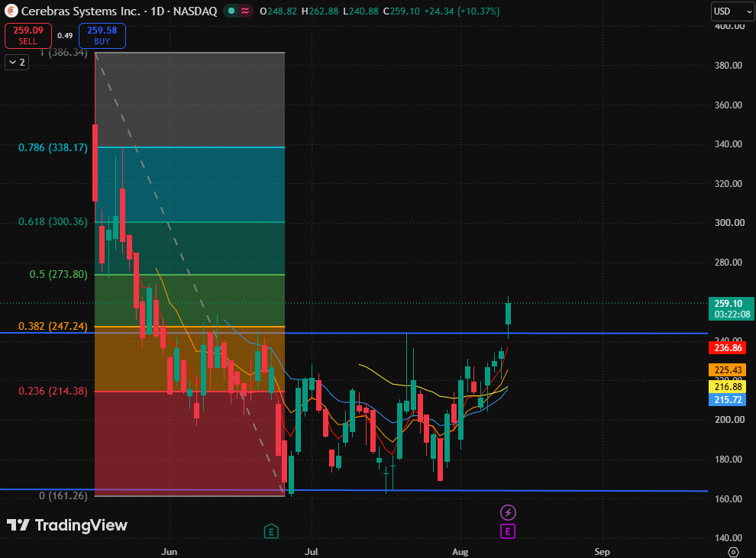Click the Jun label on time axis
Image resolution: width=756 pixels, height=558 pixels.
pyautogui.click(x=169, y=552)
